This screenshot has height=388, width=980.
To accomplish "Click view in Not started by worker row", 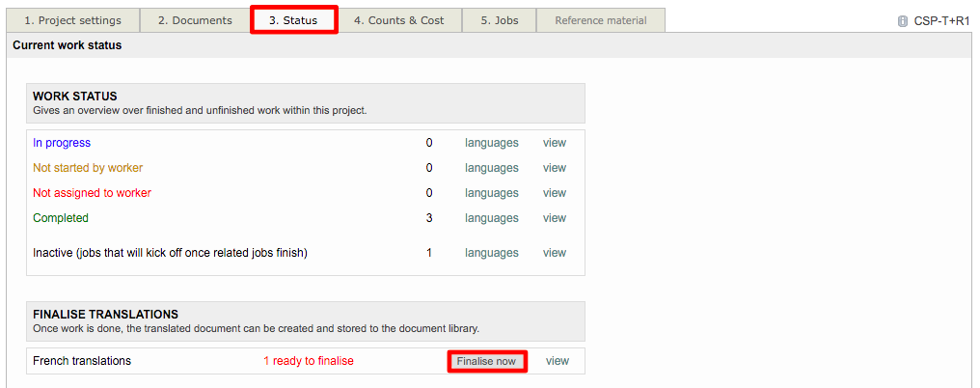I will tap(554, 168).
